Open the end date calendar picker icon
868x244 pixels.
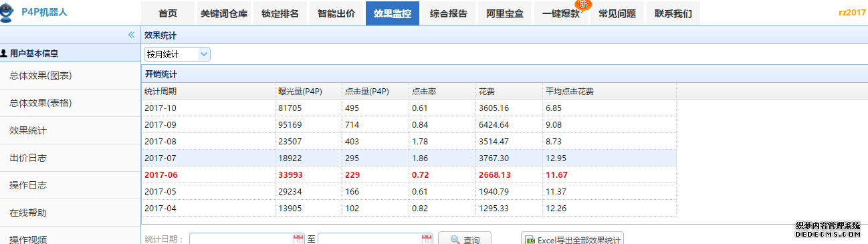[427, 239]
